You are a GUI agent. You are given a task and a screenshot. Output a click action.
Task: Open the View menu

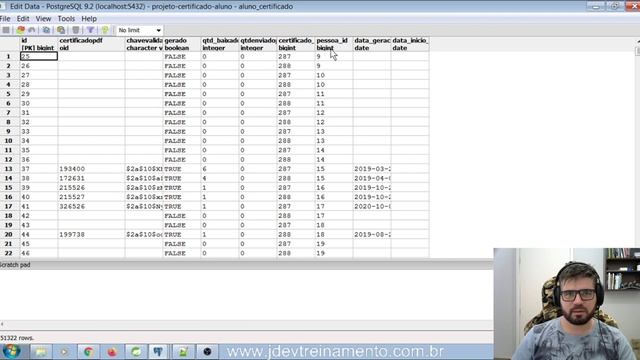point(43,19)
